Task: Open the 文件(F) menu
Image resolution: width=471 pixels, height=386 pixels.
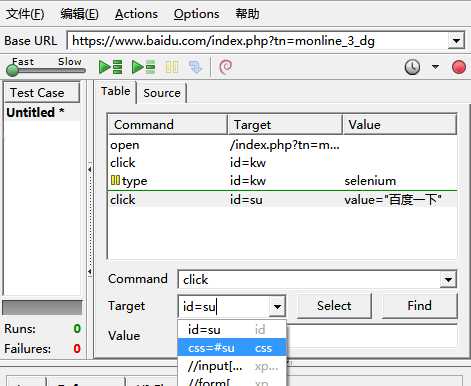Action: [x=25, y=14]
